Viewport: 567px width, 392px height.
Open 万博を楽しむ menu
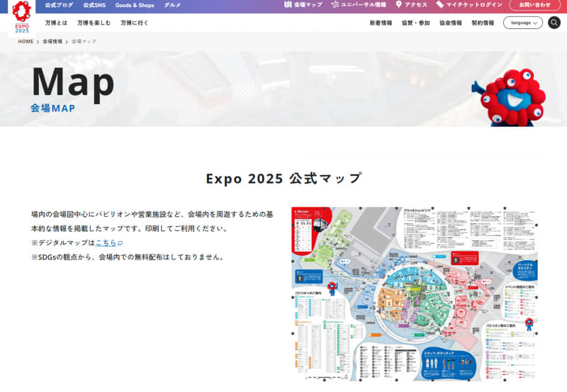[x=94, y=23]
